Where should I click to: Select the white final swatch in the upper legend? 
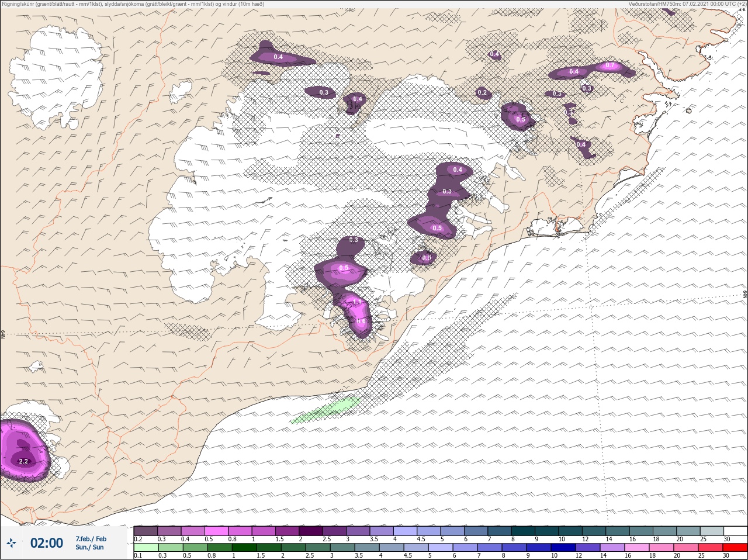(x=735, y=531)
